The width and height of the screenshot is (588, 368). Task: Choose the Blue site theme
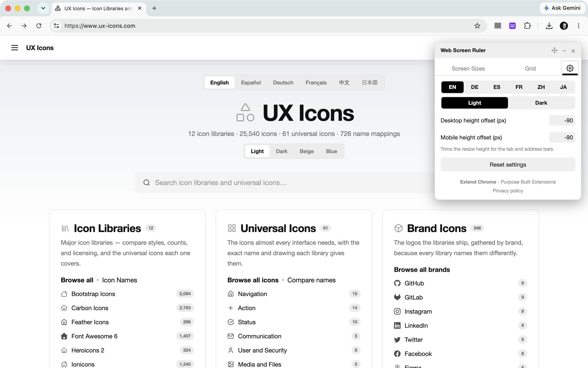tap(331, 151)
